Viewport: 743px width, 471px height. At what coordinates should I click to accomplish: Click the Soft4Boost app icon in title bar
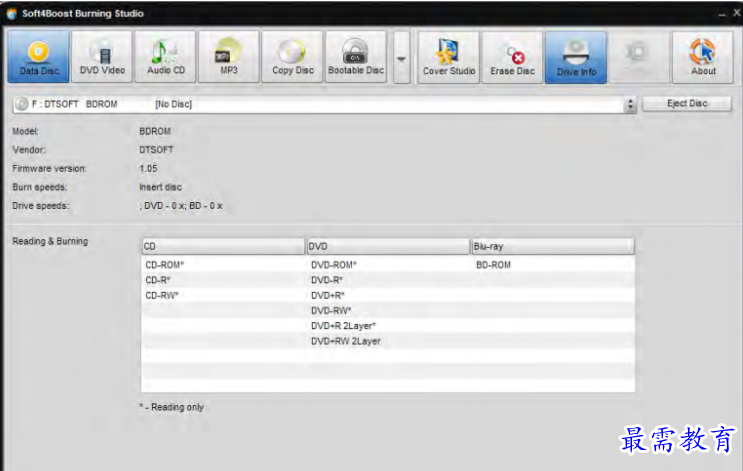[x=11, y=14]
